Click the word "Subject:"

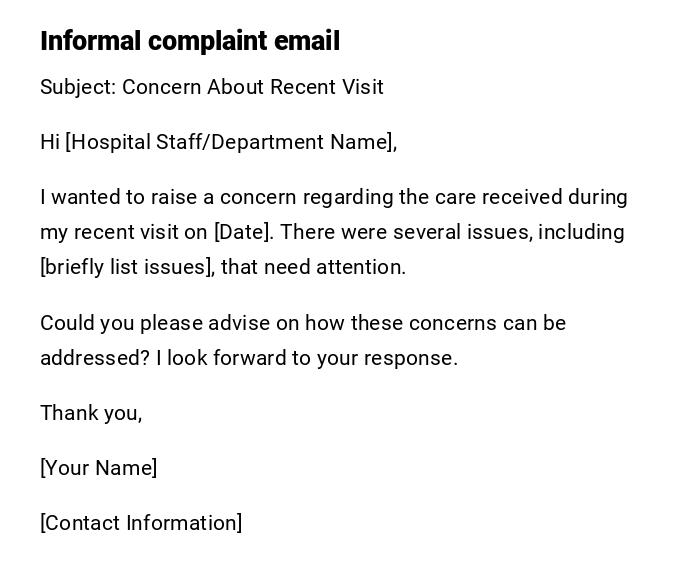78,87
